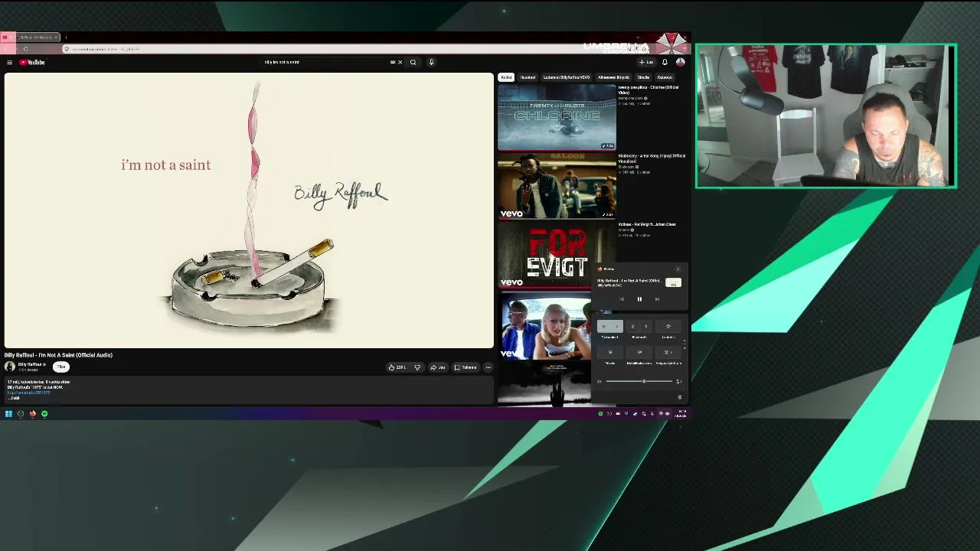The width and height of the screenshot is (980, 551).
Task: Toggle the Mobiilitukiasema hotspot tile
Action: tap(639, 352)
